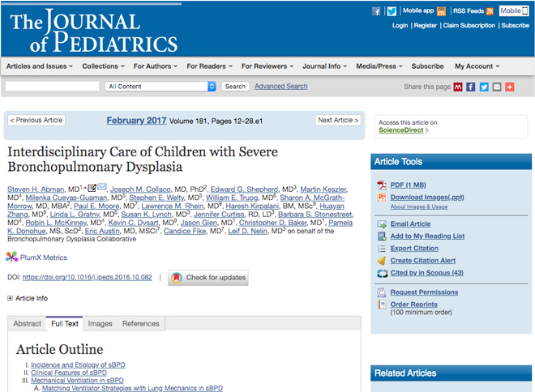Share this page on Facebook
The width and height of the screenshot is (535, 392).
470,87
